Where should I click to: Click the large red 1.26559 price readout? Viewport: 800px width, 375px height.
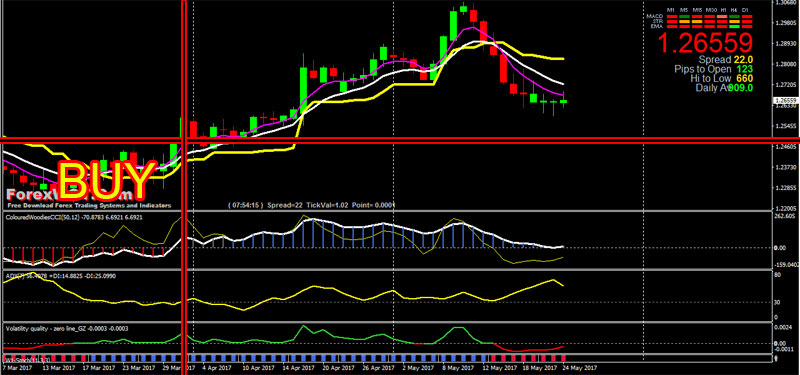(706, 43)
